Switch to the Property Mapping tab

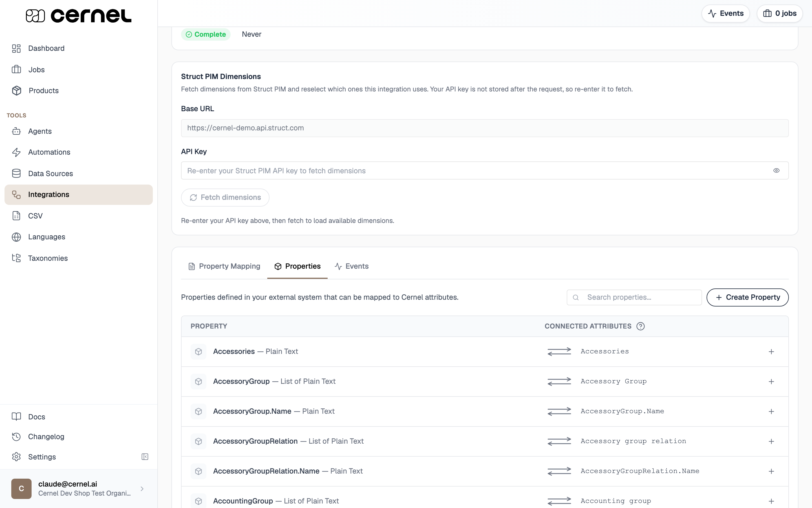[x=224, y=266]
